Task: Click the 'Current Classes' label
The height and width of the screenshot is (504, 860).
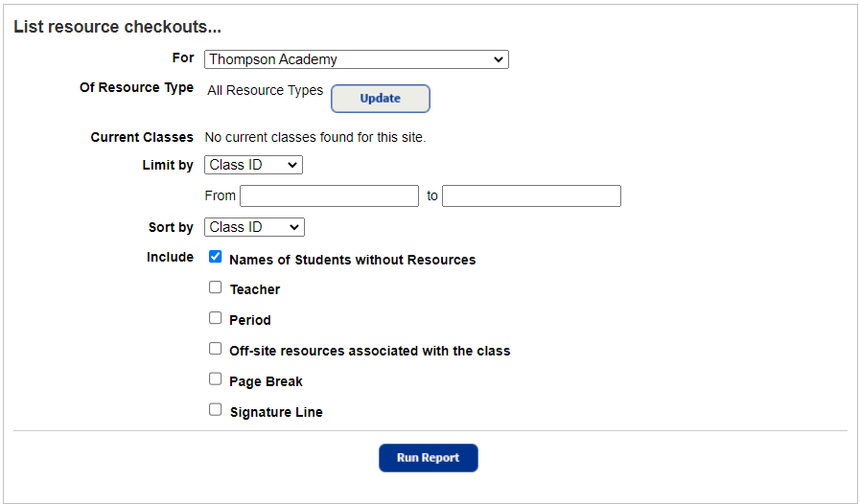Action: (x=142, y=137)
